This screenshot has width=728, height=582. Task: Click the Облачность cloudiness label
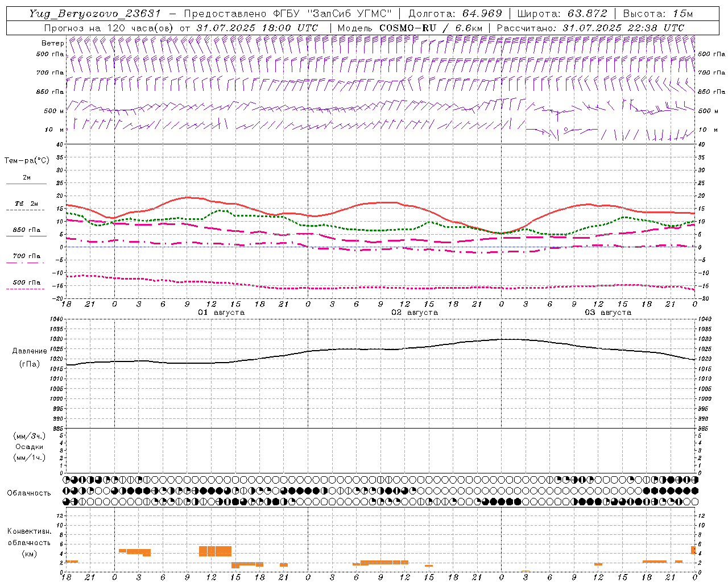pyautogui.click(x=29, y=493)
